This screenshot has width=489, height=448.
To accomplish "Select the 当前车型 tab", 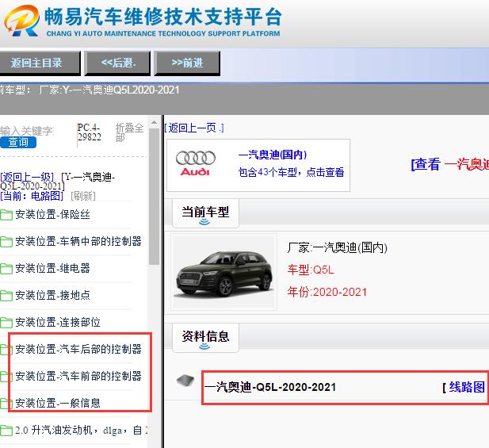I will [205, 213].
